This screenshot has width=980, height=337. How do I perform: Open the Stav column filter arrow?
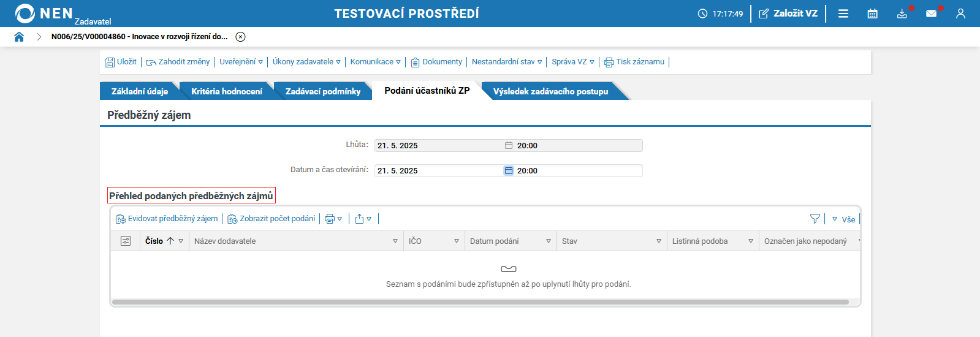(x=659, y=241)
